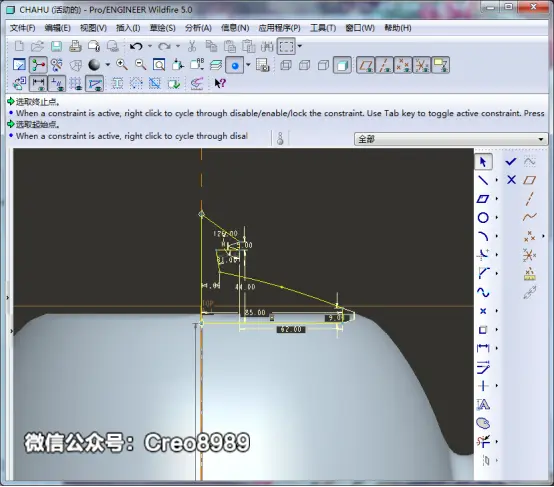Select the Spline curve tool
Viewport: 554px width, 487px height.
tap(483, 292)
